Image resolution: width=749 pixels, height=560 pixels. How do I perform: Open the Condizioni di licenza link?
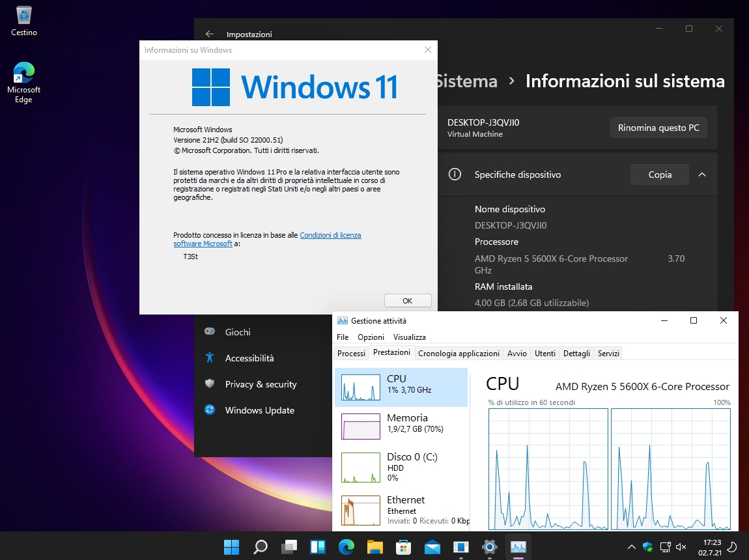(330, 235)
